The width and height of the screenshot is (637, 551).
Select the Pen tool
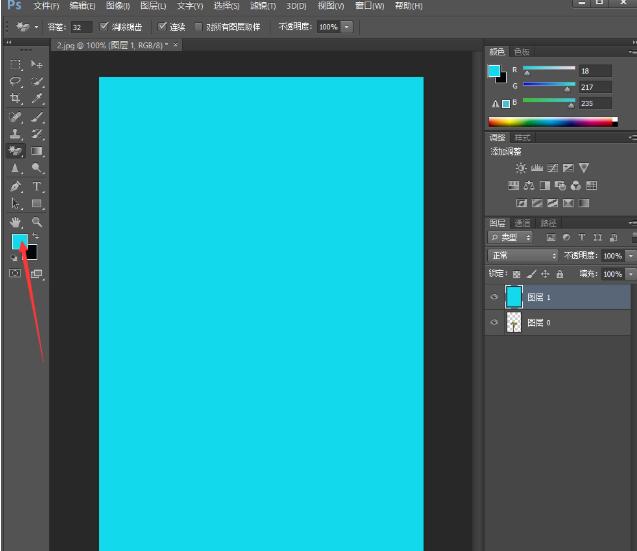(x=15, y=187)
